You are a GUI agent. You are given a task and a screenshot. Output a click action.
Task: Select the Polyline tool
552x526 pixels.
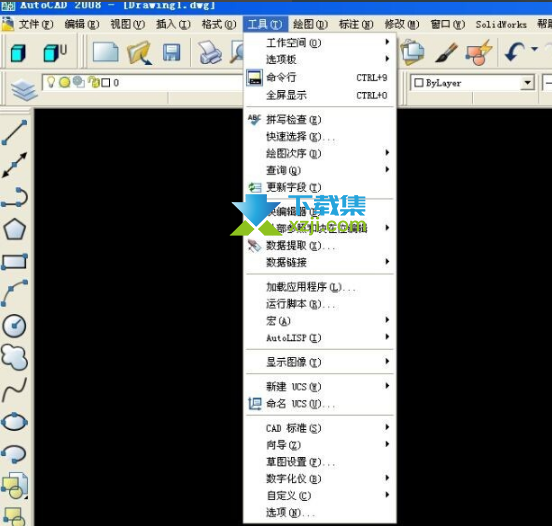[14, 197]
